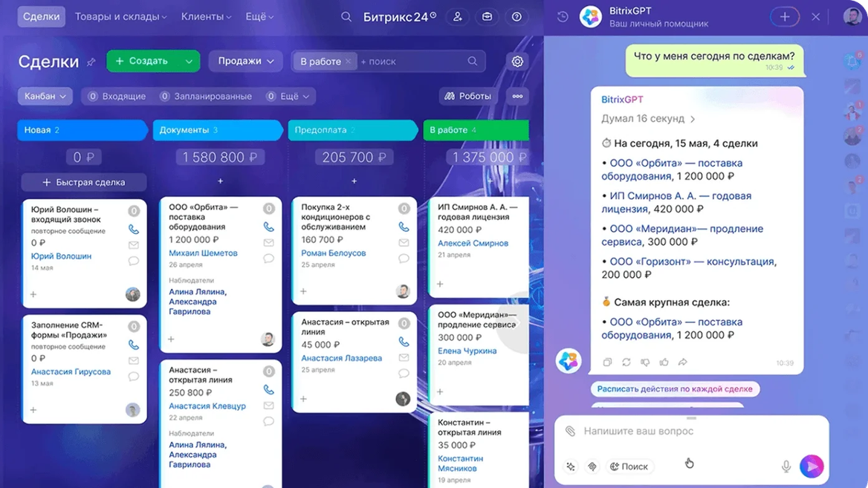Expand the Продажи pipeline dropdown
This screenshot has height=488, width=868.
pos(245,62)
